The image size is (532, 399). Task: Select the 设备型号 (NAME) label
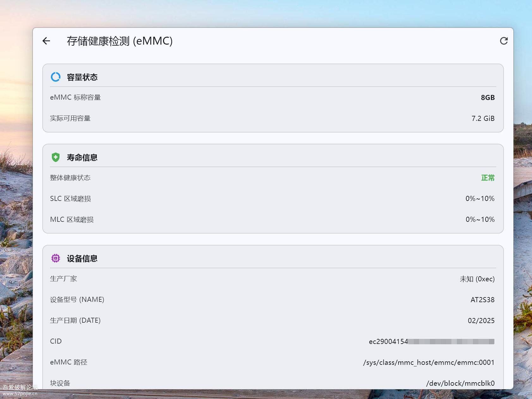pos(77,300)
